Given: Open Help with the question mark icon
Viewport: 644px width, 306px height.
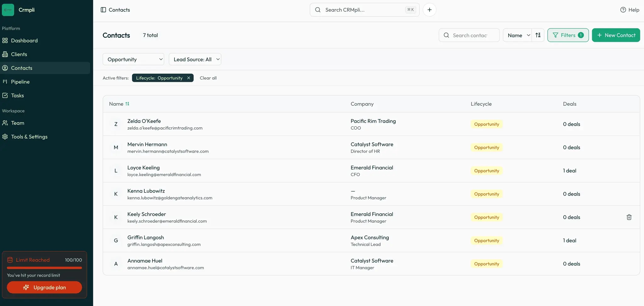Looking at the screenshot, I should coord(623,10).
